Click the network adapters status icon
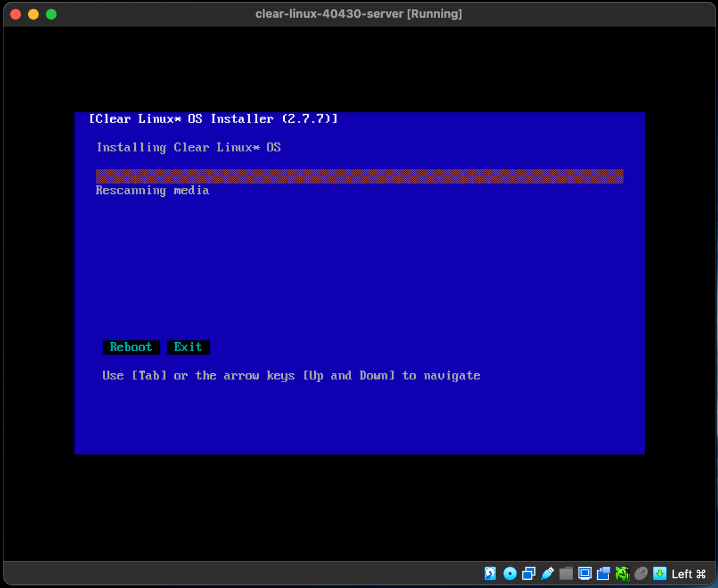The image size is (718, 588). pos(529,574)
